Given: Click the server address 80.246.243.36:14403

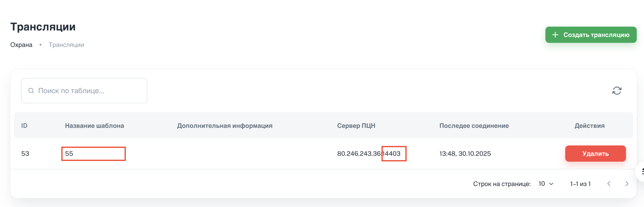Looking at the screenshot, I should coord(368,154).
